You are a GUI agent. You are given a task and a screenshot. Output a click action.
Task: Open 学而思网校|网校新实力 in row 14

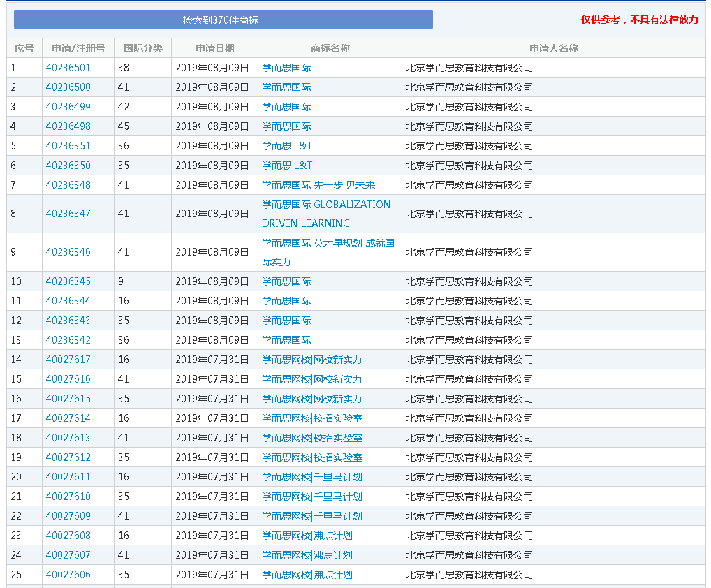312,360
